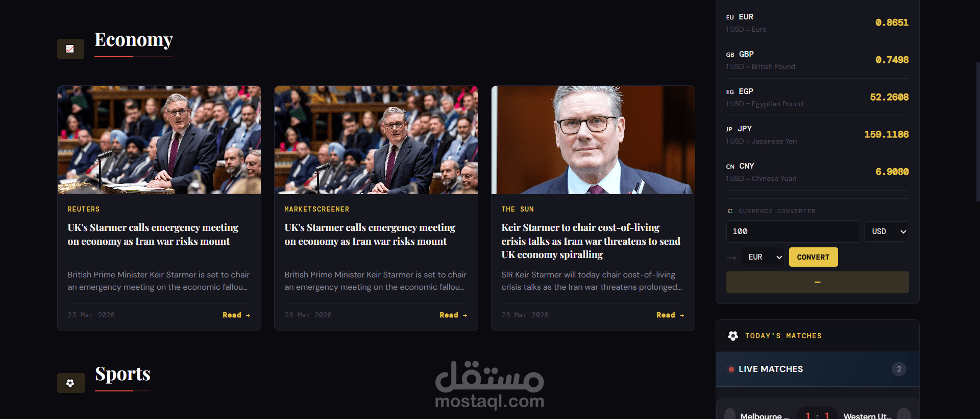Open the Reuters article parliament photo
This screenshot has width=980, height=419.
click(x=159, y=140)
